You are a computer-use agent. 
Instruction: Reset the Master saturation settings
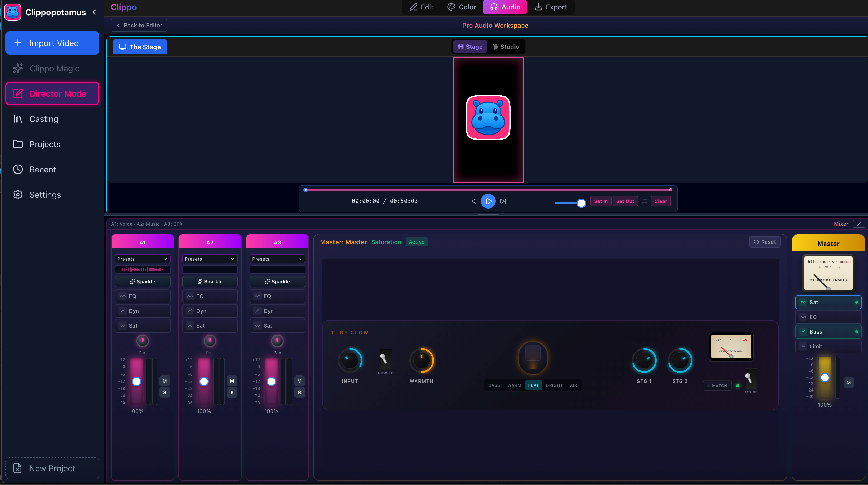pos(764,242)
